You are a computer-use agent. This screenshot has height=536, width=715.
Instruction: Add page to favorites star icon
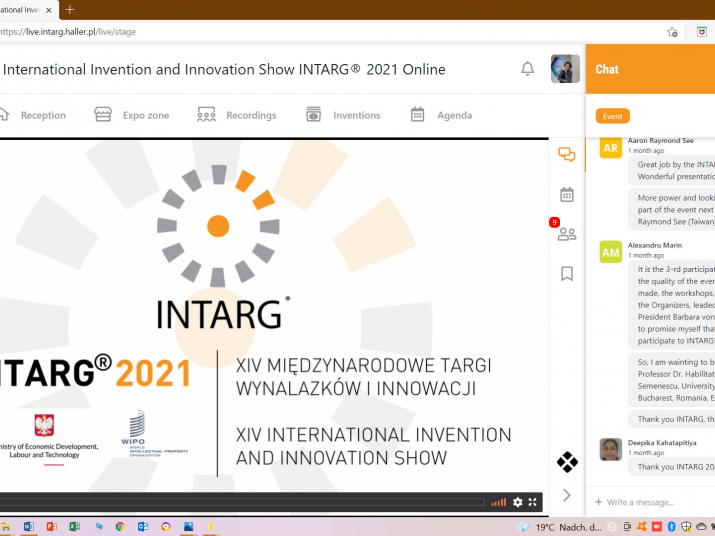(x=672, y=32)
